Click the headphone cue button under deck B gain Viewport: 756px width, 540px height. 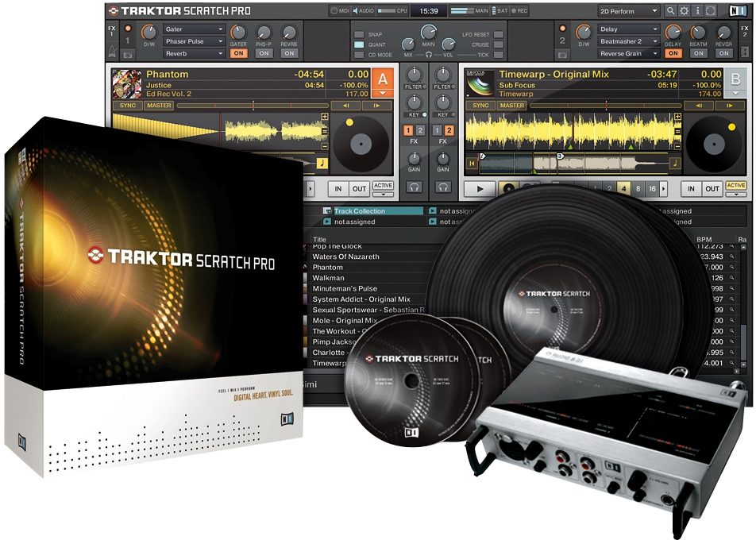click(442, 187)
